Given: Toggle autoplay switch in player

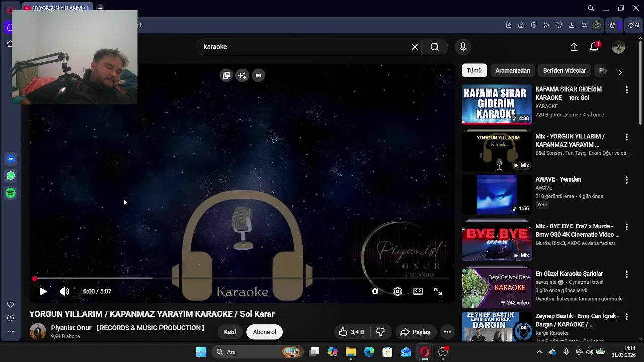Looking at the screenshot, I should point(375,291).
